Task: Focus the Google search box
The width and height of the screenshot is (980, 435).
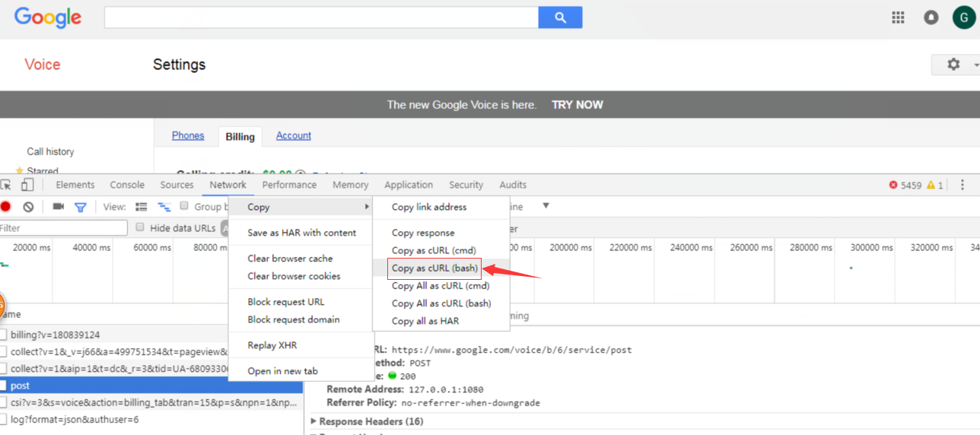Action: pos(321,17)
